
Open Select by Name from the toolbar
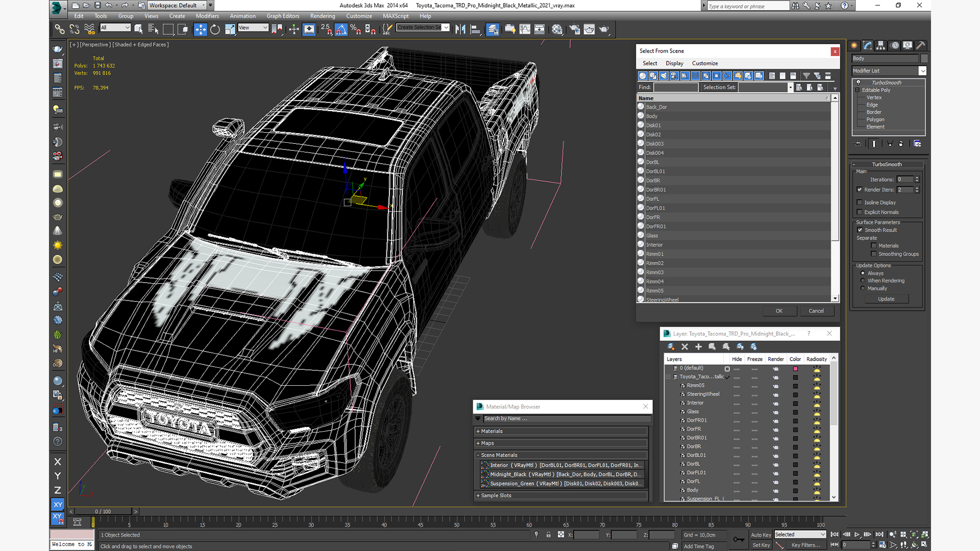(x=153, y=29)
